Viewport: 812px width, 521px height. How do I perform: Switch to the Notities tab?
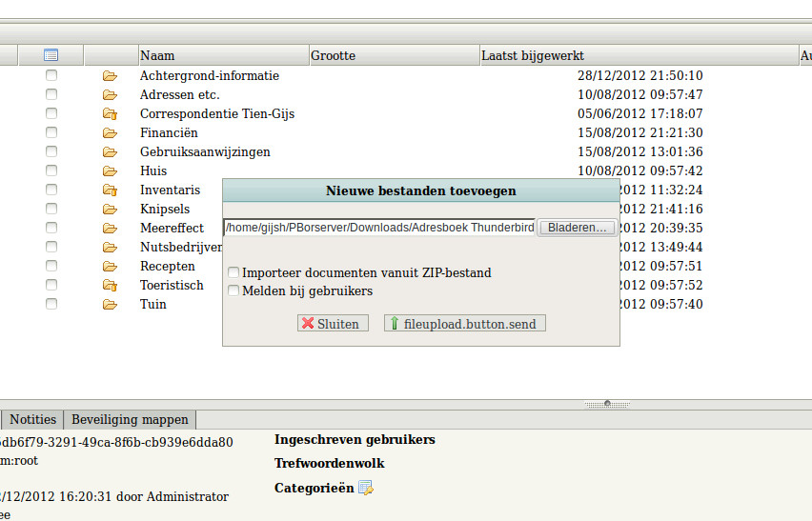click(33, 419)
